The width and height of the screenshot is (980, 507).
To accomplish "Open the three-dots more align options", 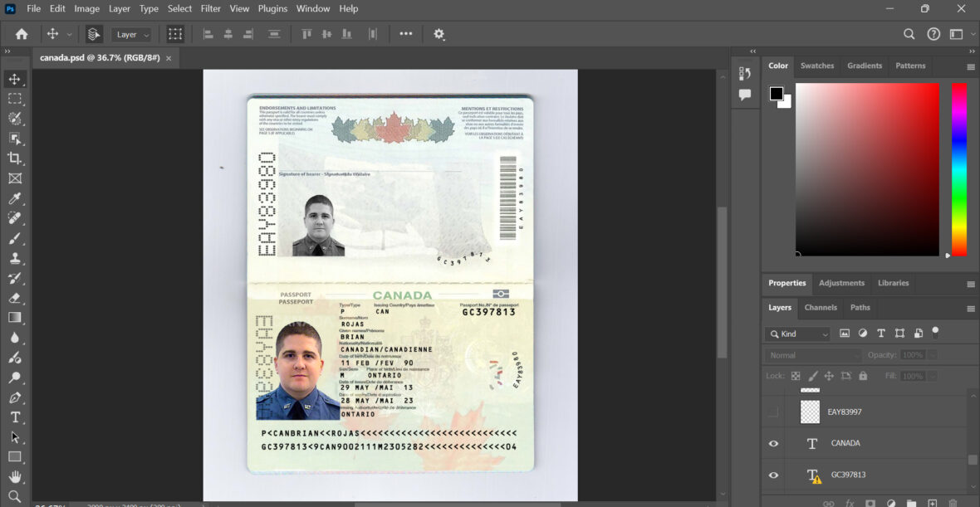I will [406, 34].
